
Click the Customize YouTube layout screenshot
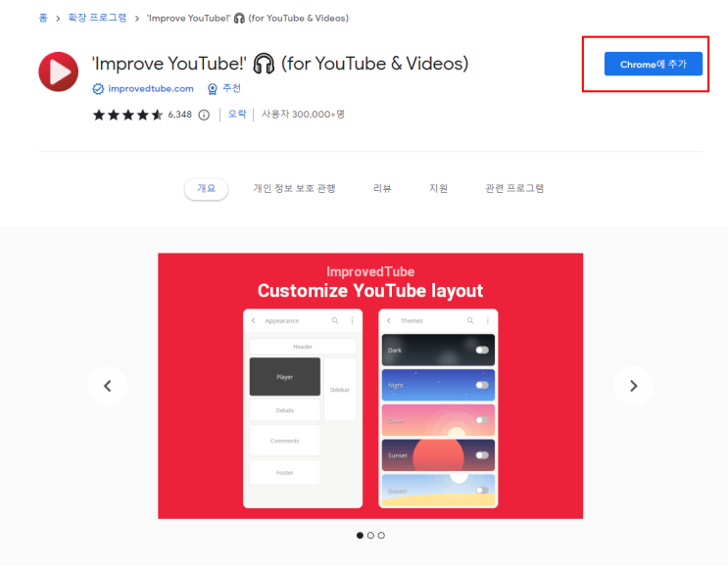(x=370, y=386)
